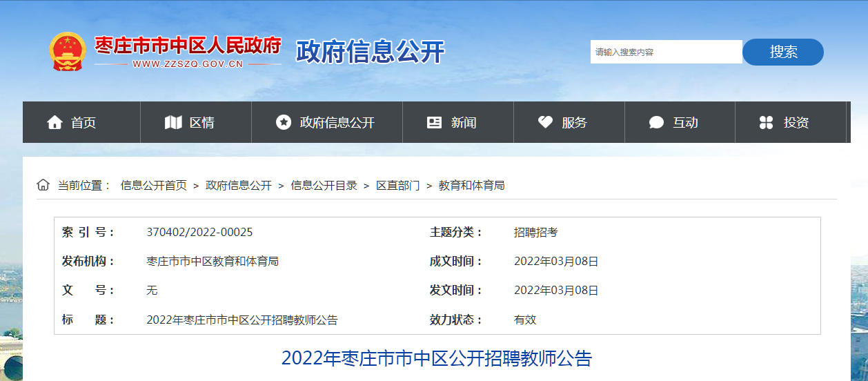Click the breadcrumb house icon
The width and height of the screenshot is (868, 381).
point(43,185)
